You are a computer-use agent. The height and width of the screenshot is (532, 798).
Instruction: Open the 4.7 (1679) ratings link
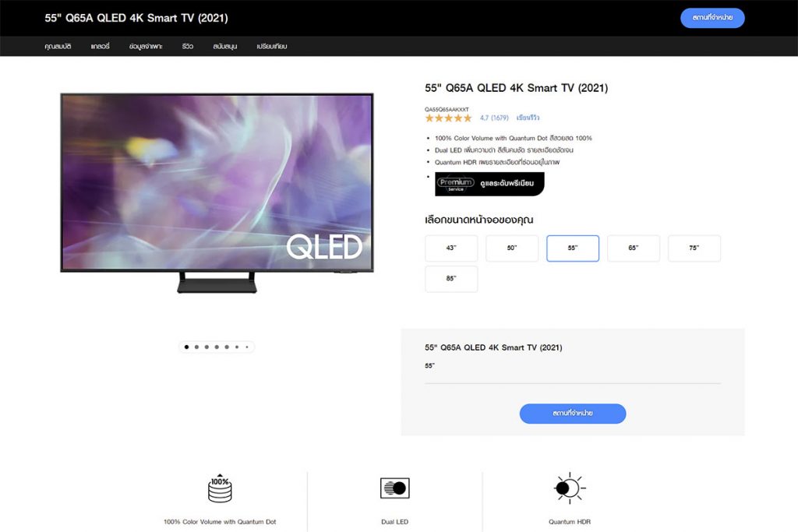pyautogui.click(x=494, y=118)
